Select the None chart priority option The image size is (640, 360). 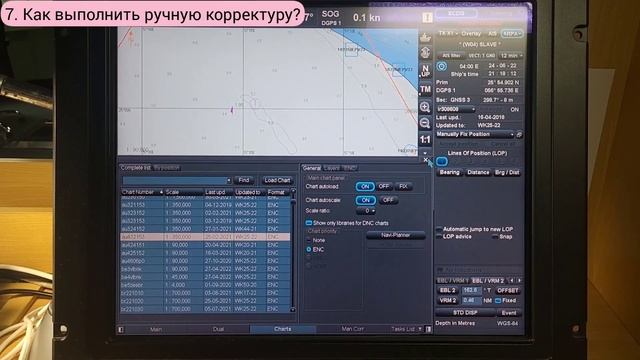309,240
